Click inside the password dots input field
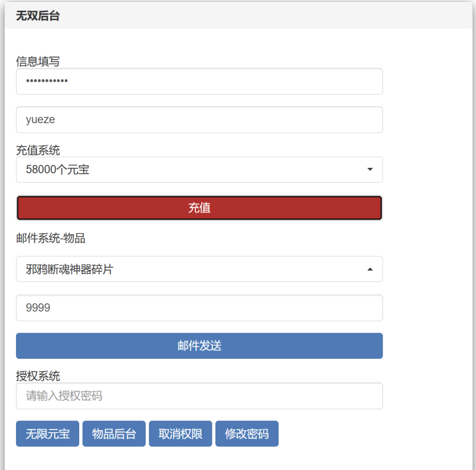Viewport: 476px width, 470px height. pyautogui.click(x=199, y=82)
